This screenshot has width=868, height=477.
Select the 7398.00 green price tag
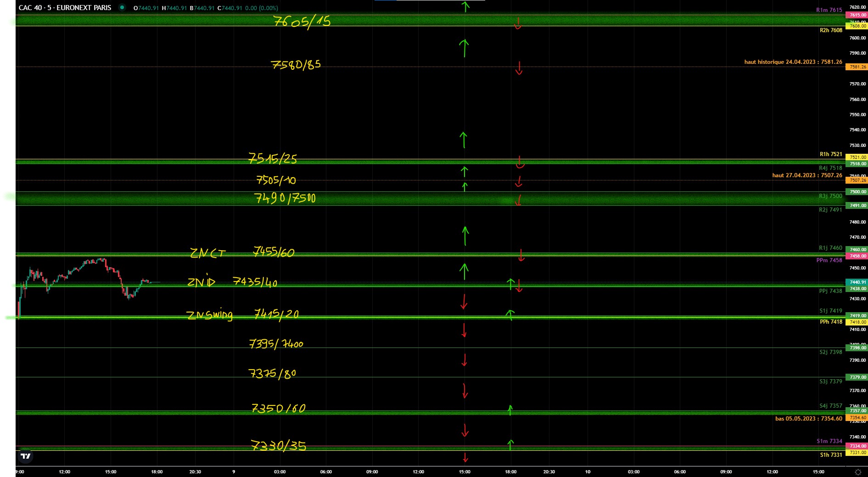(857, 348)
